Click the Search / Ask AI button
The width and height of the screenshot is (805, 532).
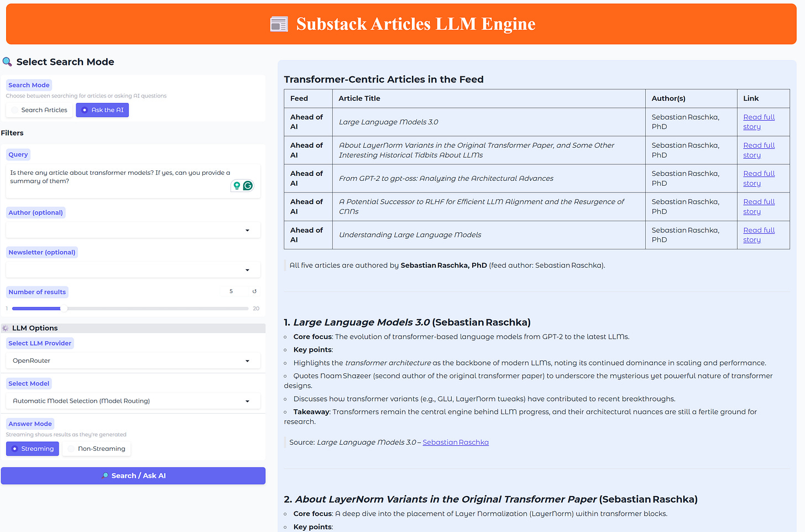coord(133,476)
